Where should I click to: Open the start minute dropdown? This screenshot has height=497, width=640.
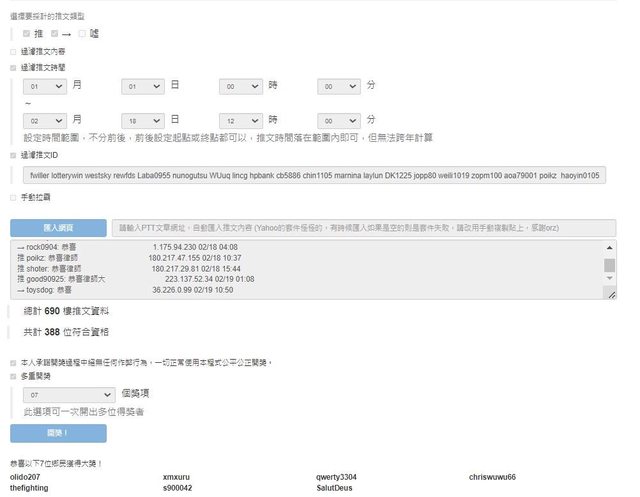click(340, 87)
